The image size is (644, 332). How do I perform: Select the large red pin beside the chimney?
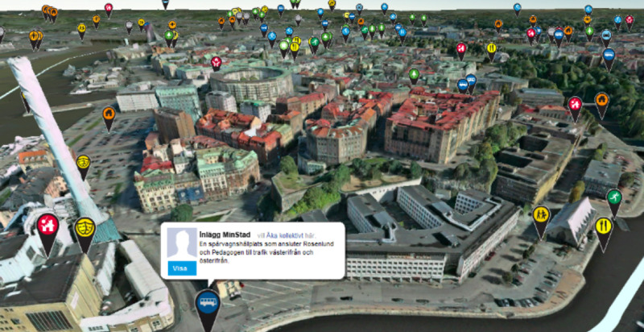pyautogui.click(x=47, y=230)
